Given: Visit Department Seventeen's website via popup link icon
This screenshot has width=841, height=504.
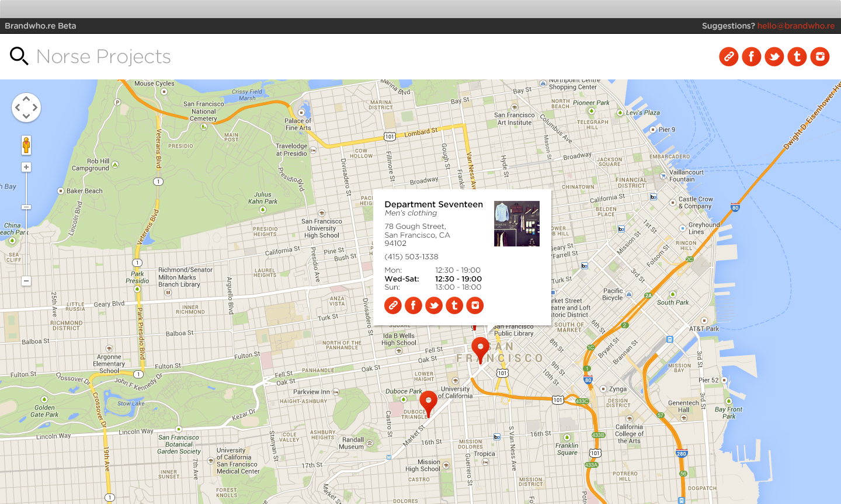Looking at the screenshot, I should [x=393, y=305].
